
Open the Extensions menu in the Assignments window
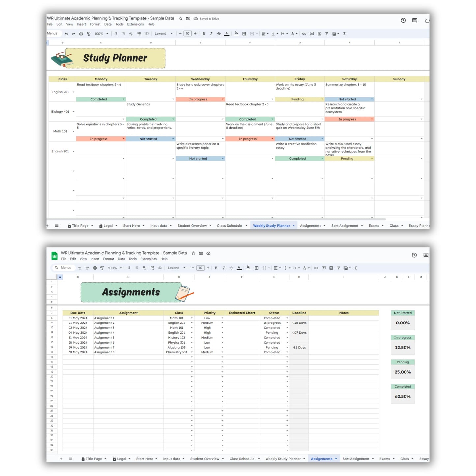[148, 259]
